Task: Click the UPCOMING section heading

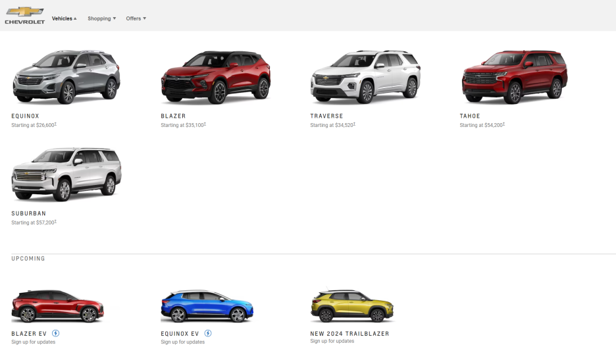Action: click(x=28, y=259)
